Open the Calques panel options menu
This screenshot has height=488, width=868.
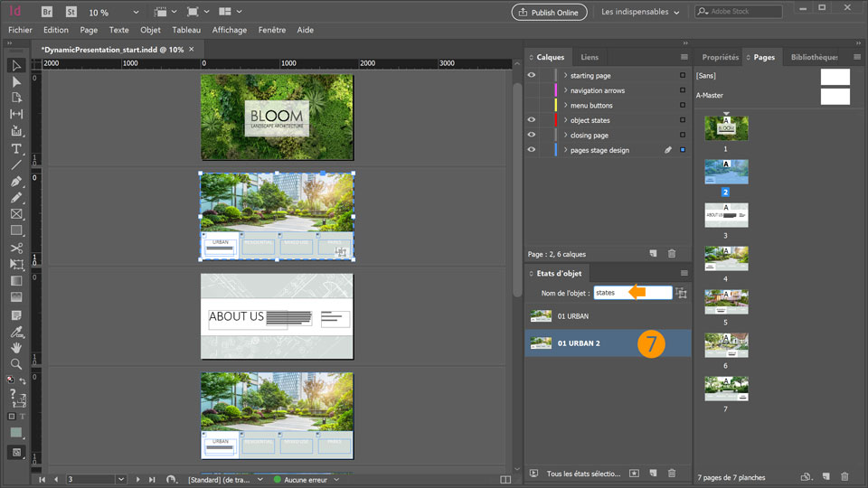tap(684, 57)
